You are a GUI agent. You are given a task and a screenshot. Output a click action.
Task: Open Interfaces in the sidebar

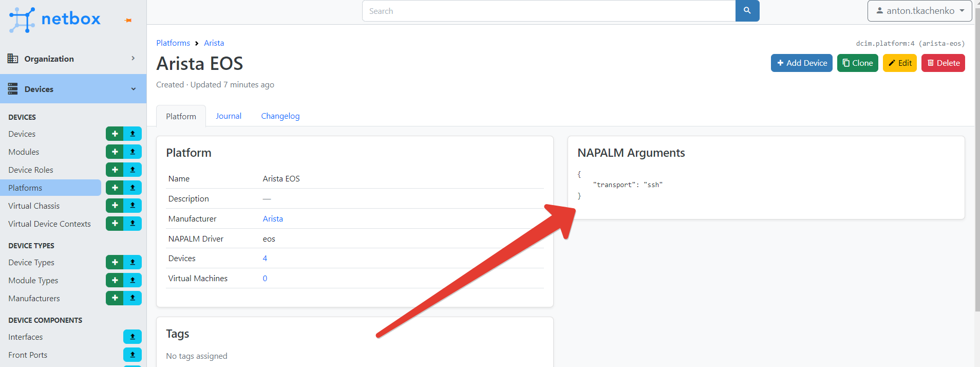click(26, 337)
